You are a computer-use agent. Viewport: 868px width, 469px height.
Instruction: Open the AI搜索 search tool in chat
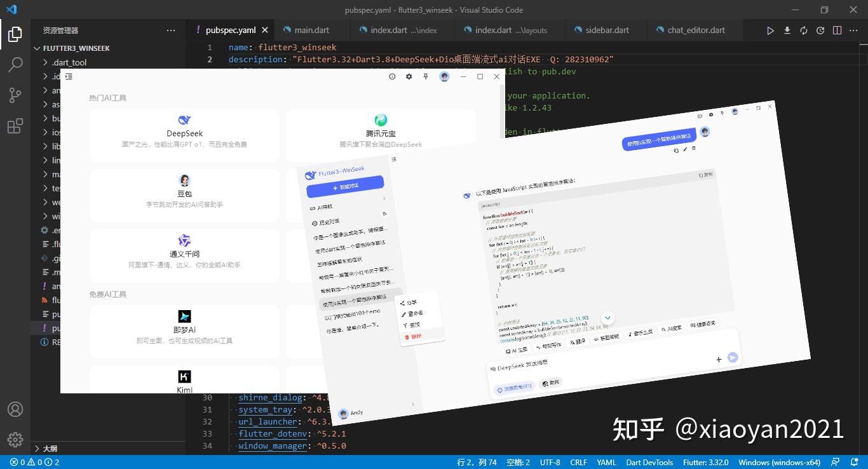tap(672, 329)
